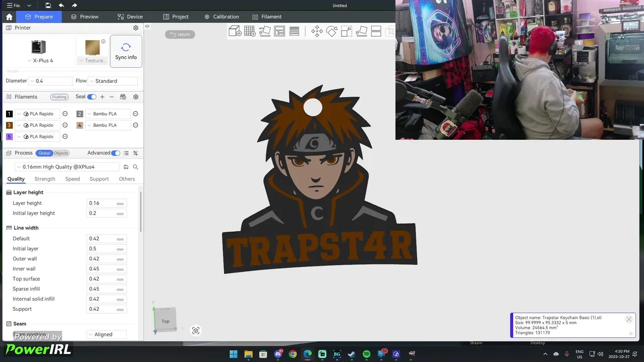Open the 0.16mm High Quality preset dropdown
The image size is (644, 362).
(x=67, y=167)
